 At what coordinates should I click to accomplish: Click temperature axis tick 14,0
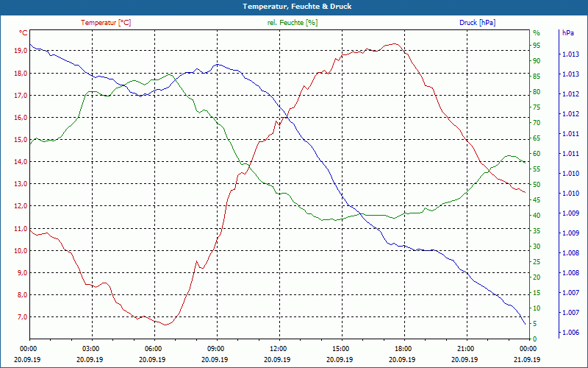[x=21, y=162]
